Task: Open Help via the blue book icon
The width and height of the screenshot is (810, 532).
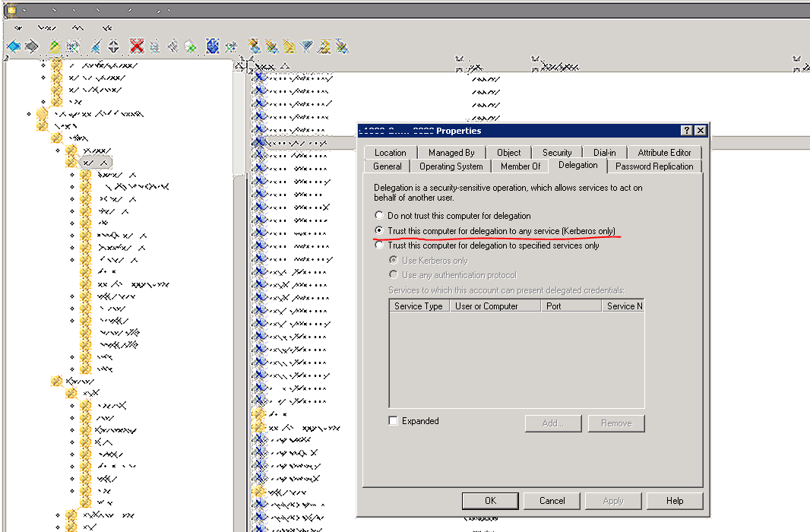Action: tap(212, 46)
